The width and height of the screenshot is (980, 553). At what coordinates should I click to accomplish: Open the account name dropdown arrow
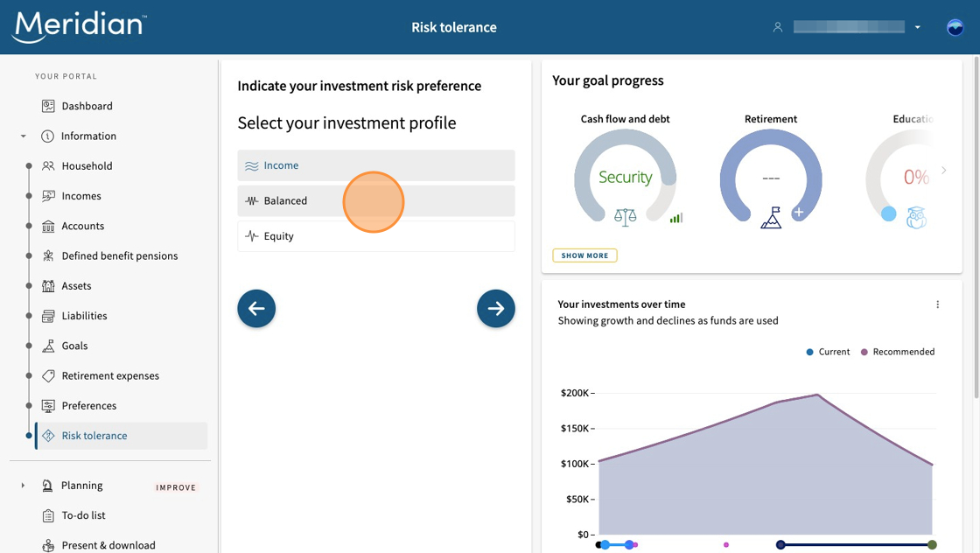[x=918, y=27]
